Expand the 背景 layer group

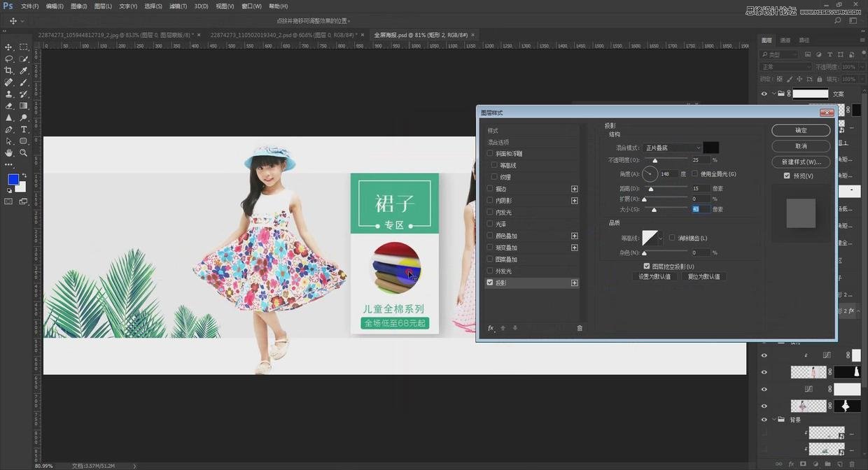(774, 420)
